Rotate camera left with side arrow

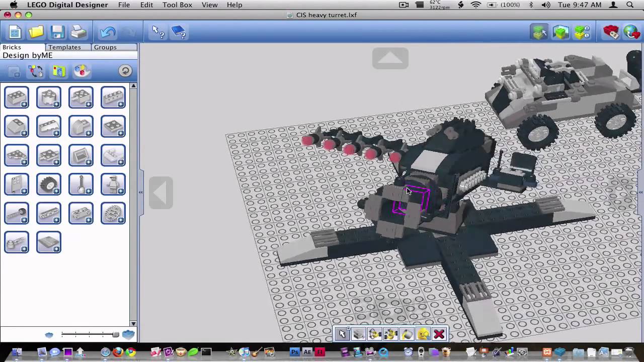[x=161, y=193]
